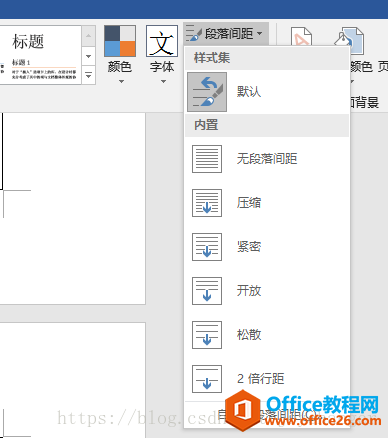
Task: Click the 松散 spacing icon
Action: click(207, 335)
